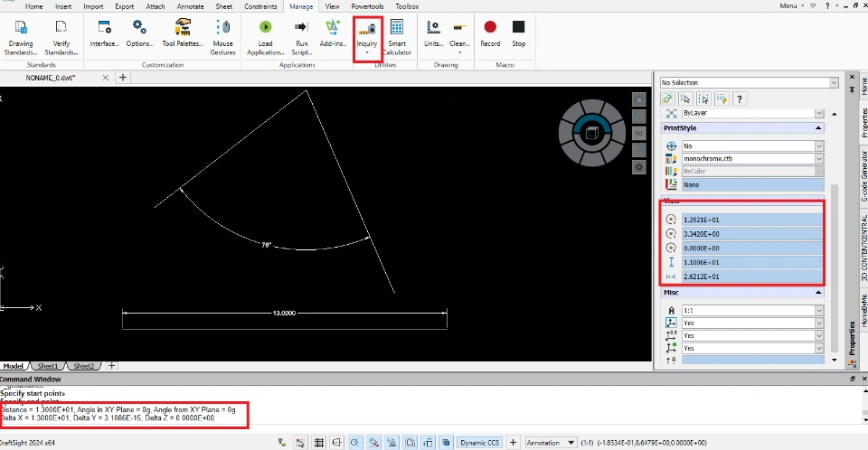Screen dimensions: 868x450
Task: Open the Drawing Standards tool
Action: pyautogui.click(x=21, y=38)
